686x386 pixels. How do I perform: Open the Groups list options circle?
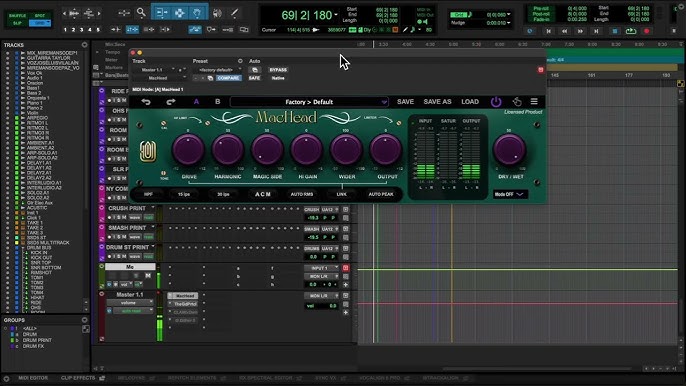tap(84, 320)
